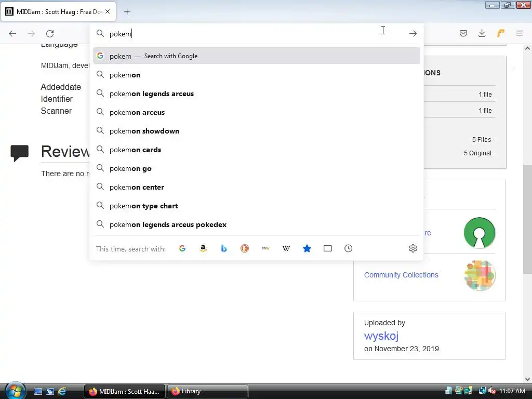Click the green open source logo thumbnail
The height and width of the screenshot is (399, 532).
[480, 233]
